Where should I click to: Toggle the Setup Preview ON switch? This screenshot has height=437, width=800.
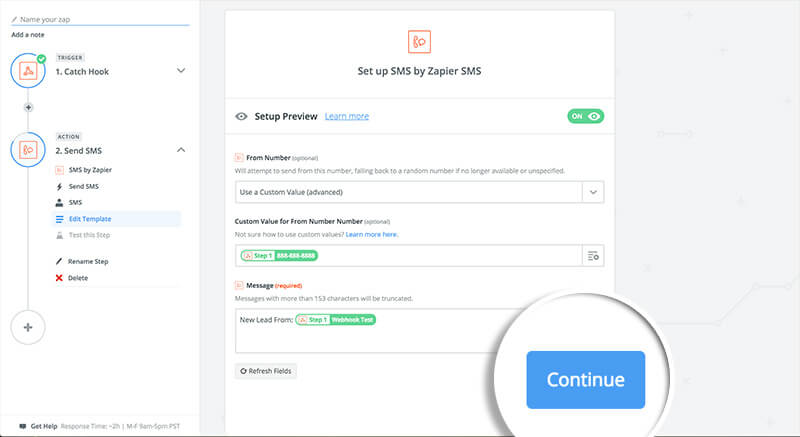tap(586, 116)
